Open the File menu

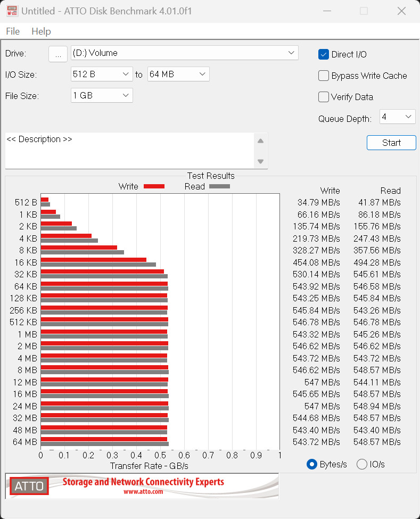[13, 31]
